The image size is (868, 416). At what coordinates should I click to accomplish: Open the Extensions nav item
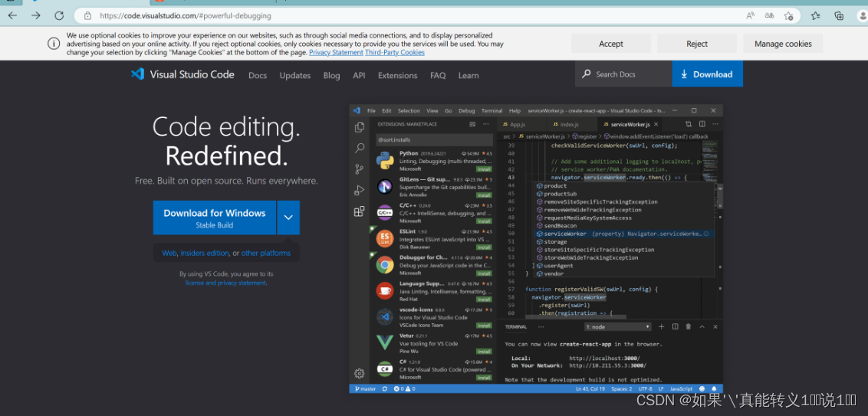pyautogui.click(x=397, y=76)
